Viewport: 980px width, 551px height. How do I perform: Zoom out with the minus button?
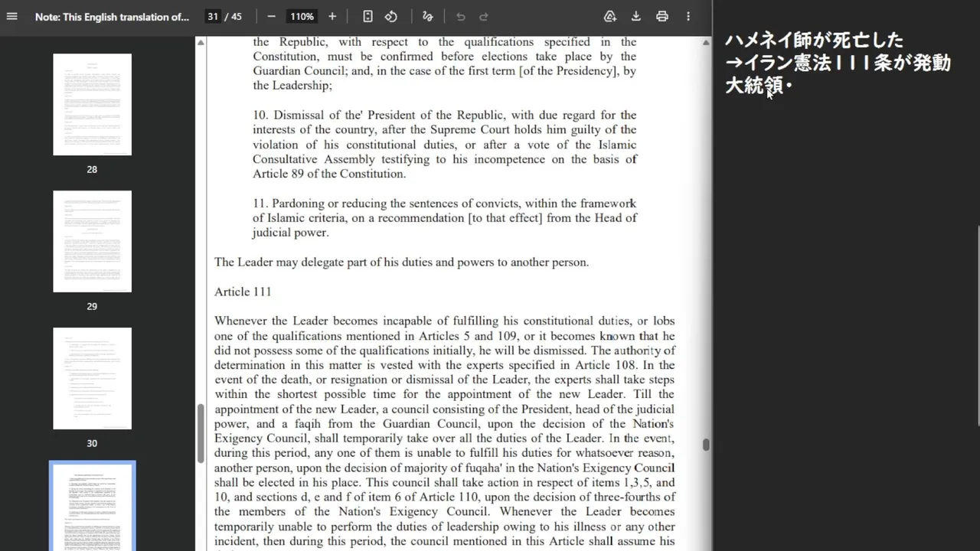[x=271, y=16]
